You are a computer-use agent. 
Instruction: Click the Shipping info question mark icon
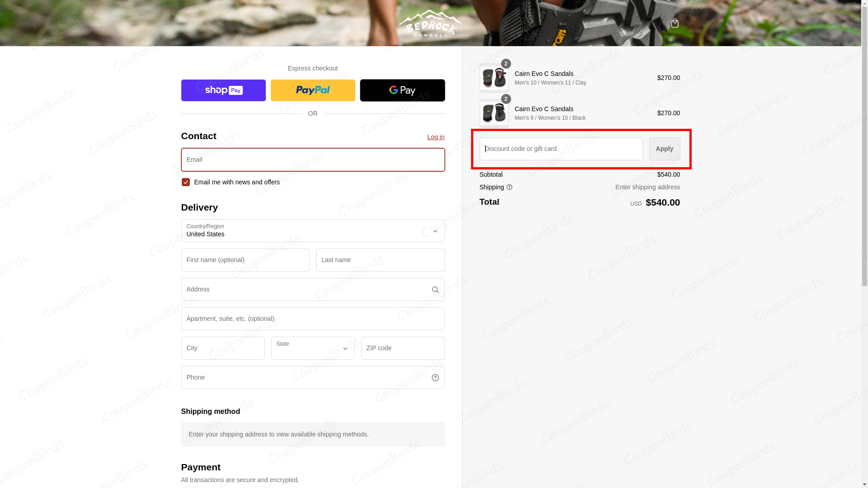click(509, 187)
